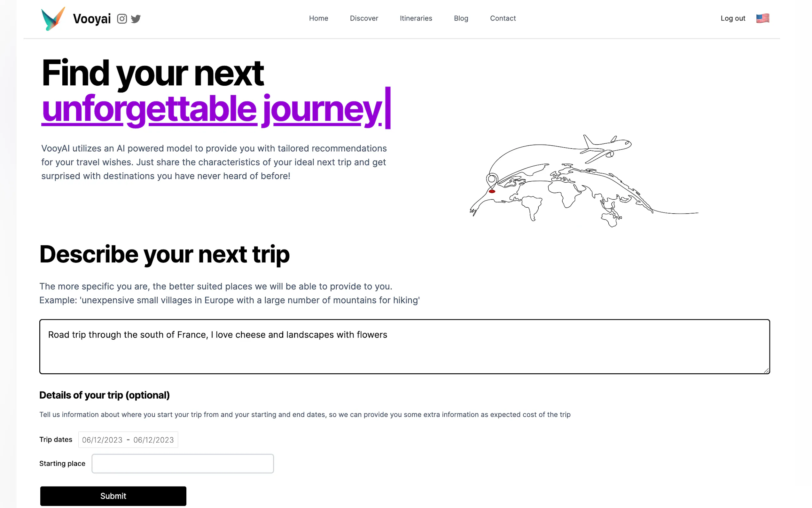Click the US flag language selector
This screenshot has height=508, width=812.
(x=762, y=19)
